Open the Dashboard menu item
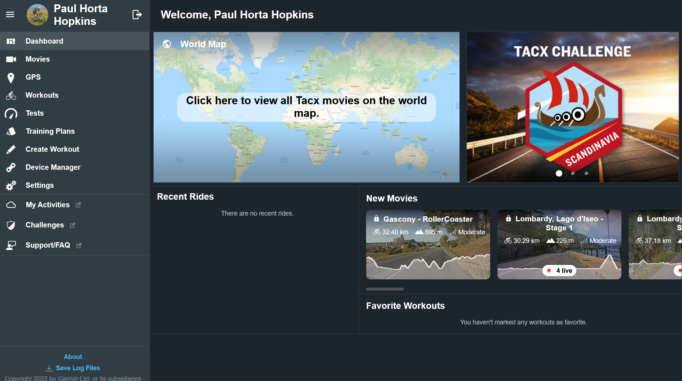This screenshot has height=381, width=682. (x=75, y=41)
